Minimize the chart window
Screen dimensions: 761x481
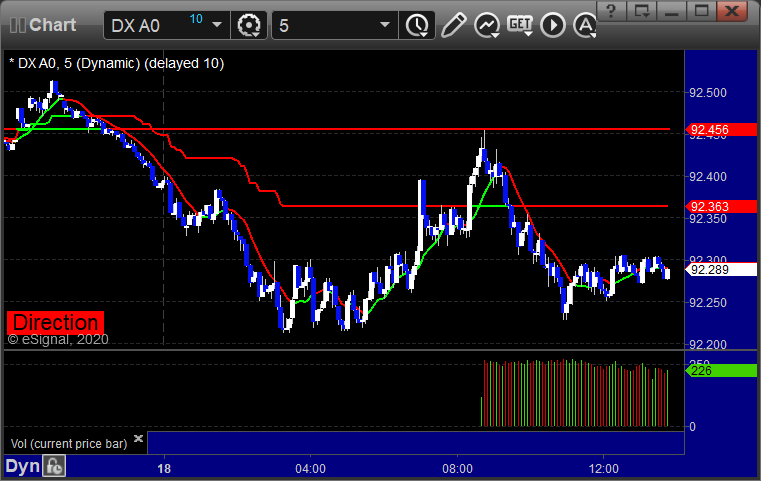(671, 11)
